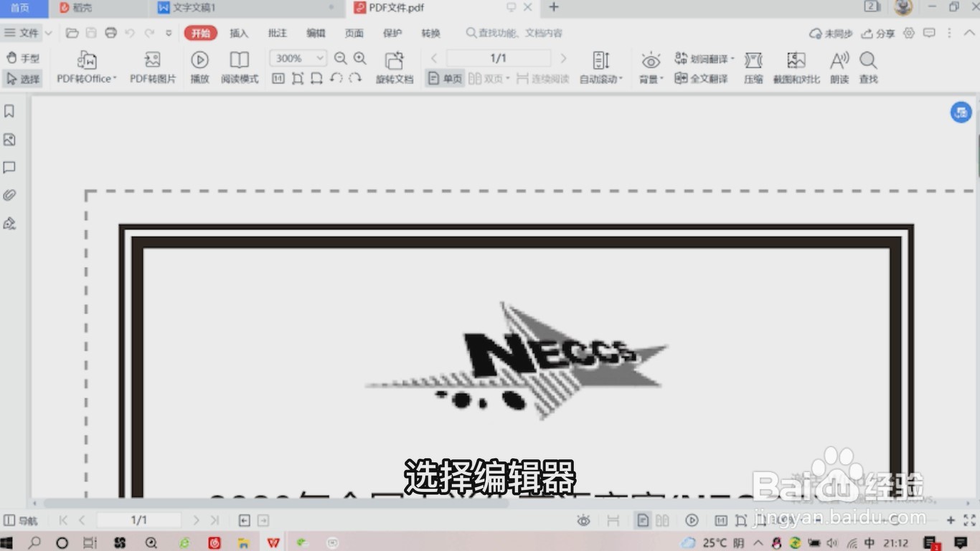Jump to last page in status bar
This screenshot has width=980, height=551.
point(215,520)
